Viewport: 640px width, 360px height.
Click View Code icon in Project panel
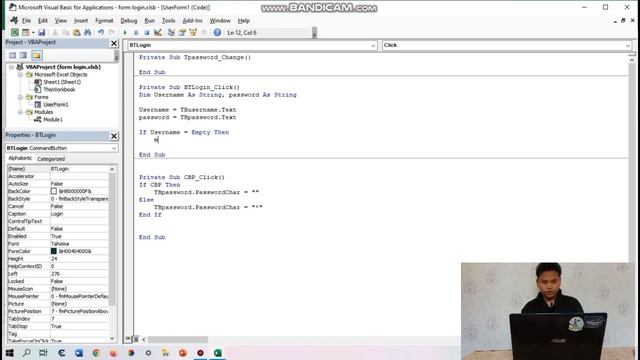pos(13,56)
